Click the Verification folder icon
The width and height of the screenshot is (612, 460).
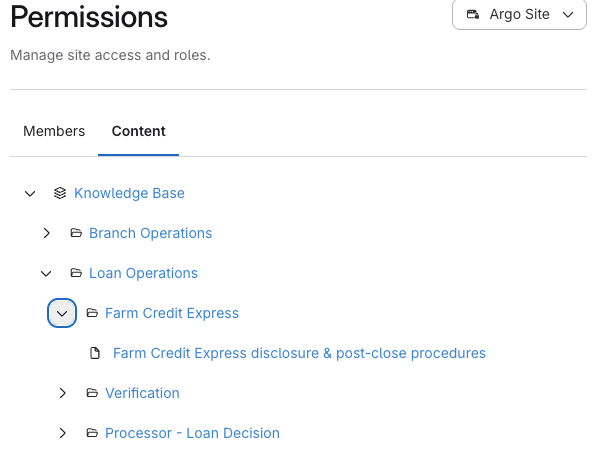(x=92, y=393)
